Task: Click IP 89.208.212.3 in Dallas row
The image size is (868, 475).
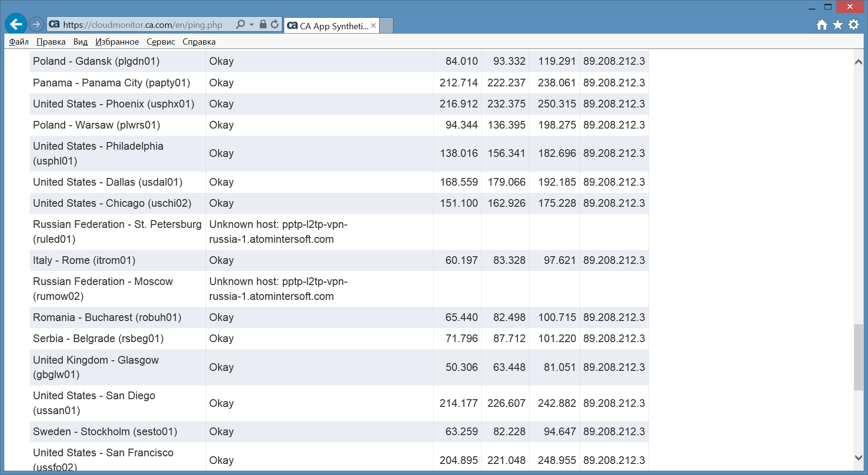Action: [614, 182]
